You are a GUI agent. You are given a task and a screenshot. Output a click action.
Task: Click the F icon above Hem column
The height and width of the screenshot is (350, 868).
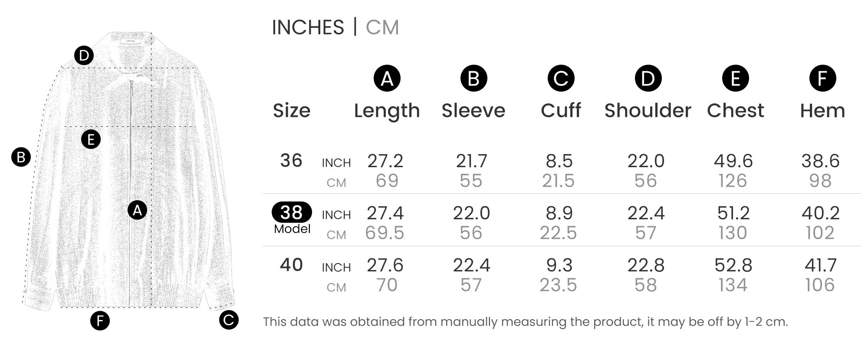[x=822, y=79]
